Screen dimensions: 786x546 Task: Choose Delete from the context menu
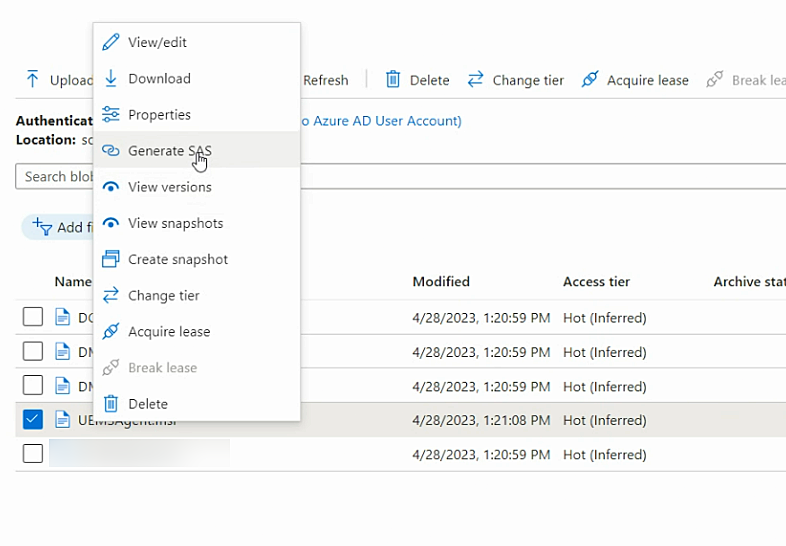[x=148, y=404]
